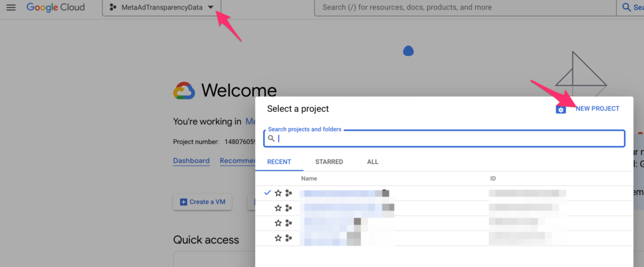
Task: Click project icon in fourth project row
Action: (x=289, y=238)
